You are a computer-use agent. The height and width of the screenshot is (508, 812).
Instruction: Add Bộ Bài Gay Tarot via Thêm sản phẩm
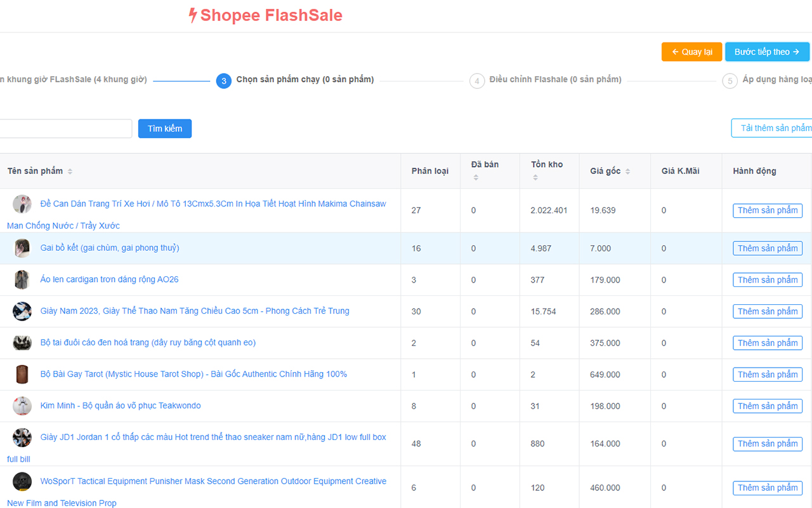(768, 375)
